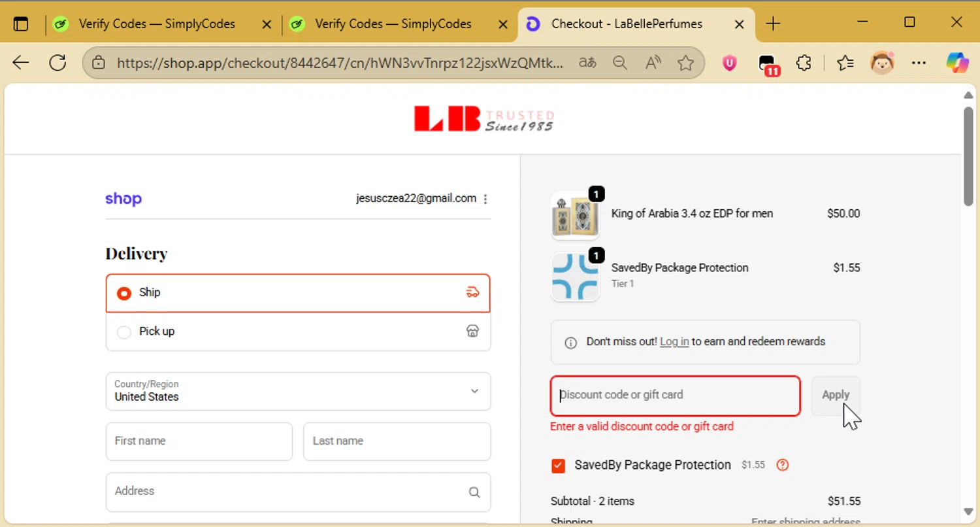Click the scrollbar down arrow
The width and height of the screenshot is (980, 527).
pyautogui.click(x=969, y=512)
